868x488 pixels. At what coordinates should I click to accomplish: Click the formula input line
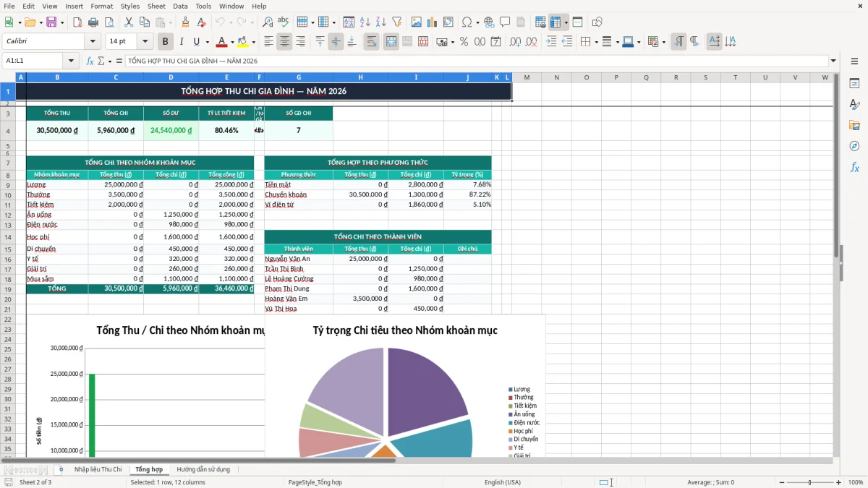(476, 61)
